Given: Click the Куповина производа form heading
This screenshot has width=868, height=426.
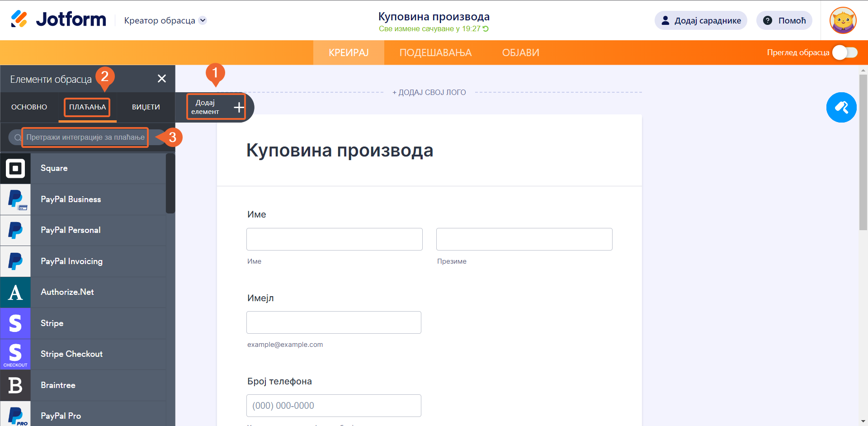Looking at the screenshot, I should [340, 150].
